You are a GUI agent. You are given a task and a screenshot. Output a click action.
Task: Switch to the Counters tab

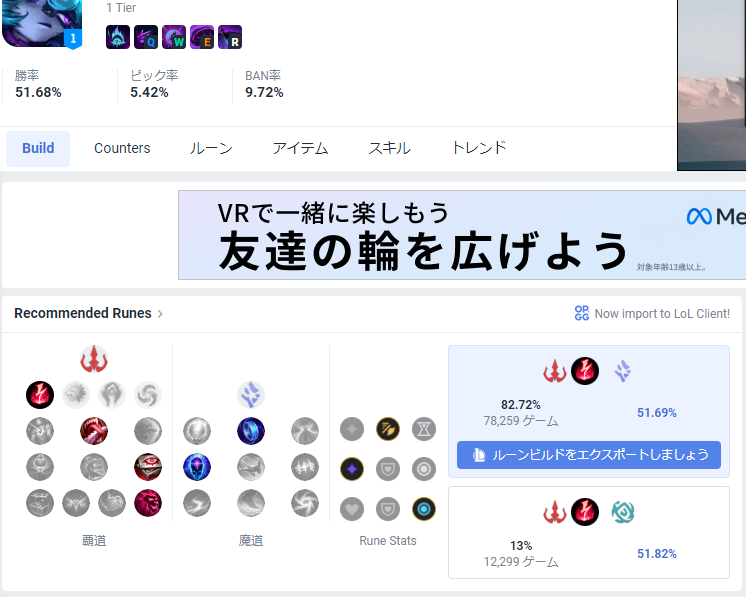pyautogui.click(x=122, y=148)
